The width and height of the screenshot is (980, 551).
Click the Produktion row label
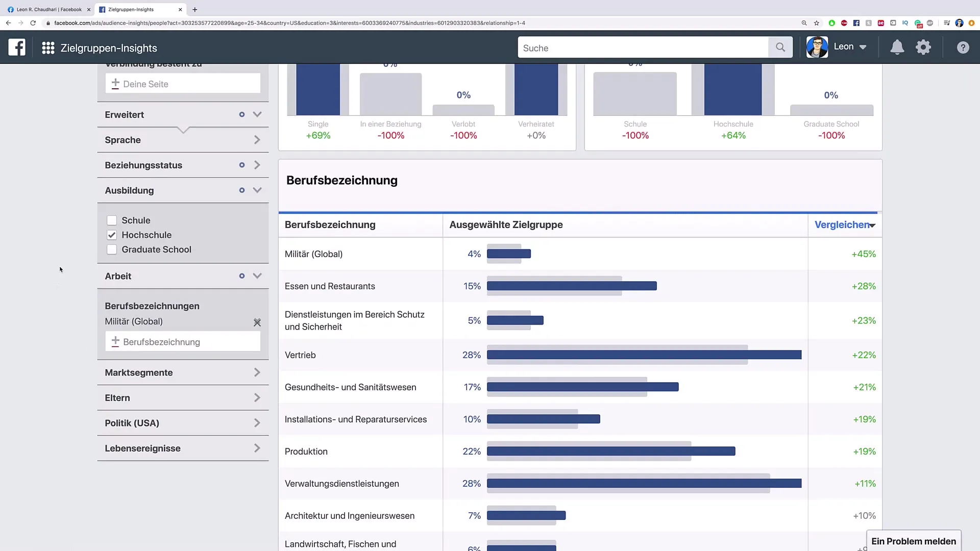[306, 452]
